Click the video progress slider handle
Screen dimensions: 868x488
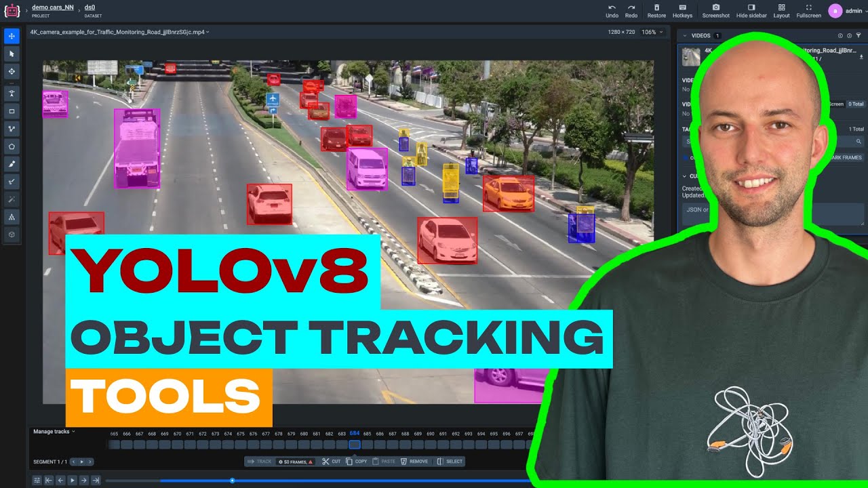[232, 481]
